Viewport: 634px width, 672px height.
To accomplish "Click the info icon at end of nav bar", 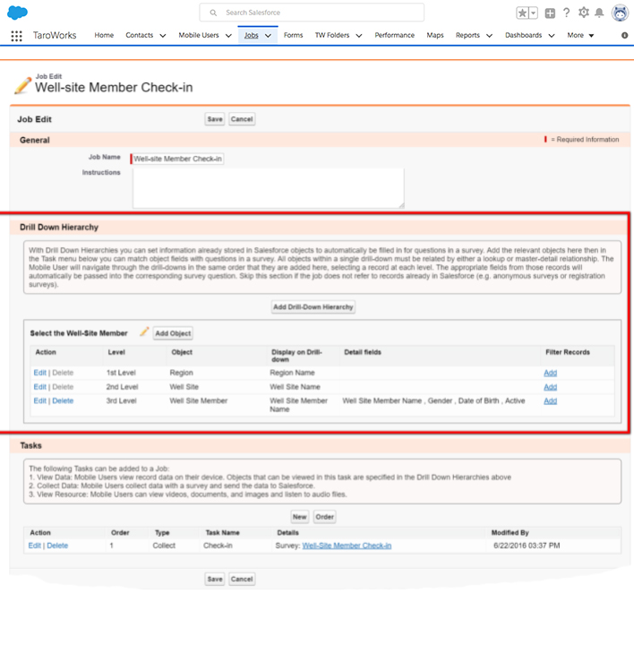I will (x=624, y=36).
